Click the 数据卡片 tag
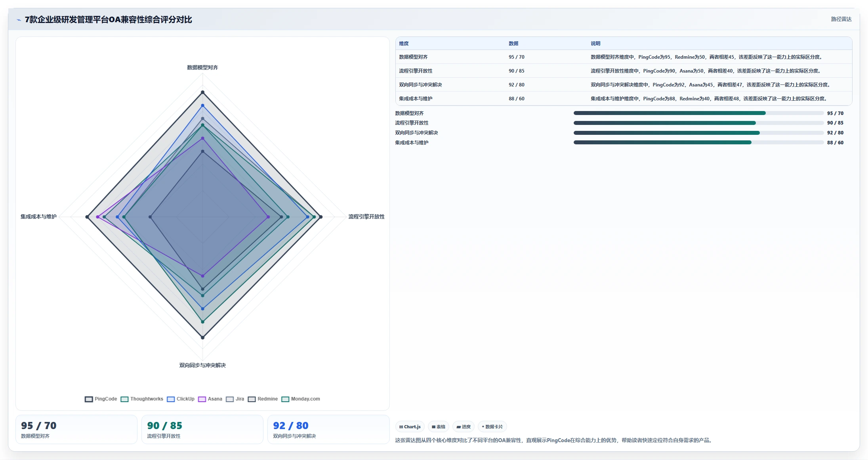The image size is (868, 460). (x=492, y=427)
